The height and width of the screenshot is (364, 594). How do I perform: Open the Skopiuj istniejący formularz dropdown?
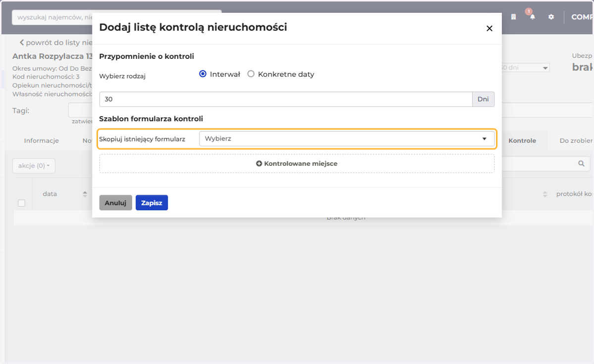pyautogui.click(x=346, y=138)
